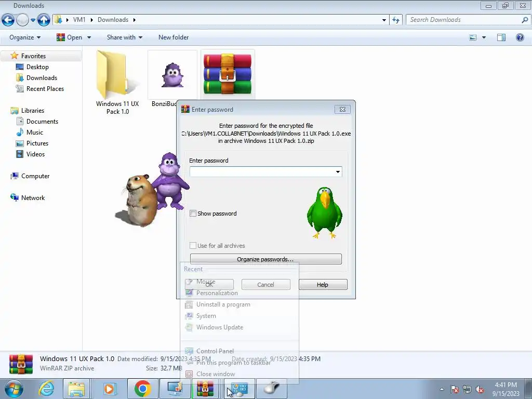Click the purple Bonzi gorilla character
The height and width of the screenshot is (399, 532).
click(x=170, y=181)
